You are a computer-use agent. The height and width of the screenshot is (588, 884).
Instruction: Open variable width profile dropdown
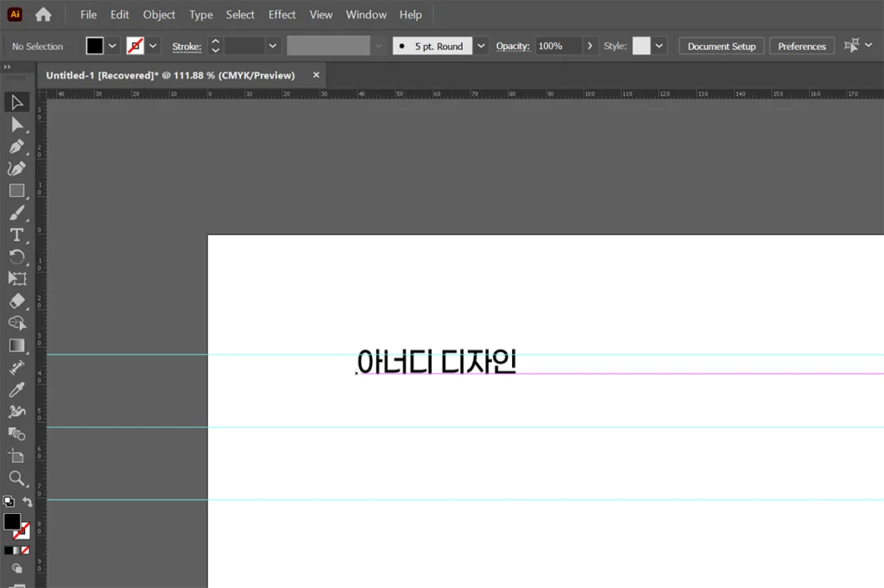coord(378,46)
